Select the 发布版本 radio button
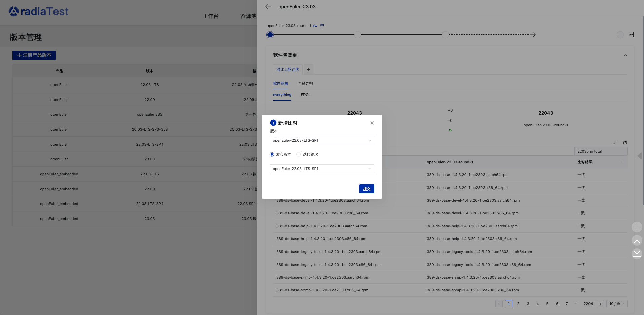Screen dimensions: 644x315 (x=272, y=154)
